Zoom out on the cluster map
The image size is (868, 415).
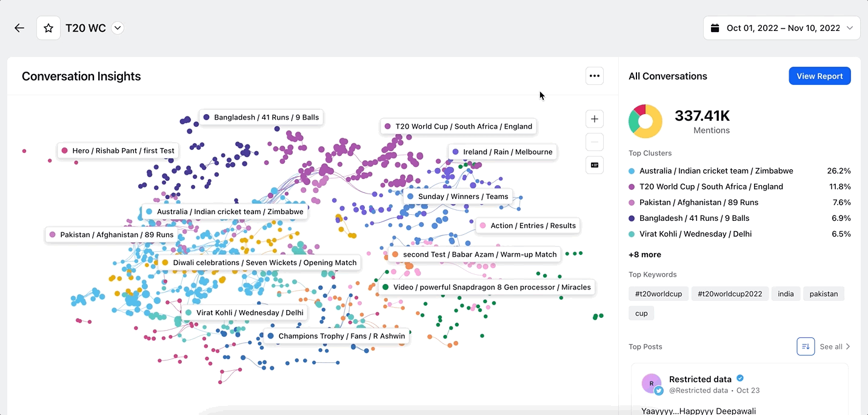click(x=595, y=142)
